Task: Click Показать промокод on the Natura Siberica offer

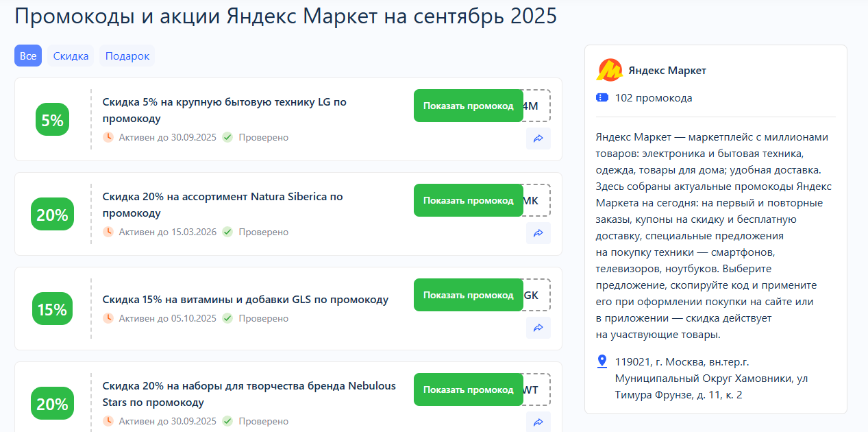Action: point(469,200)
